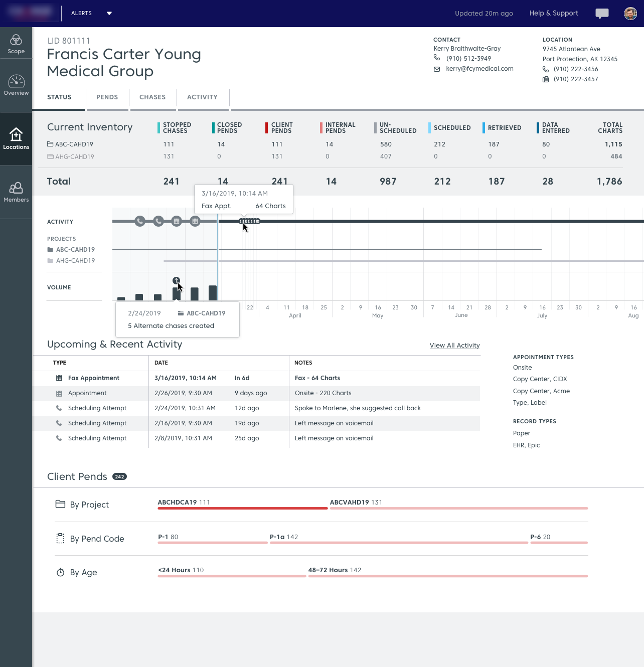
Task: Click the Total Charts value 1,786
Action: coord(609,182)
